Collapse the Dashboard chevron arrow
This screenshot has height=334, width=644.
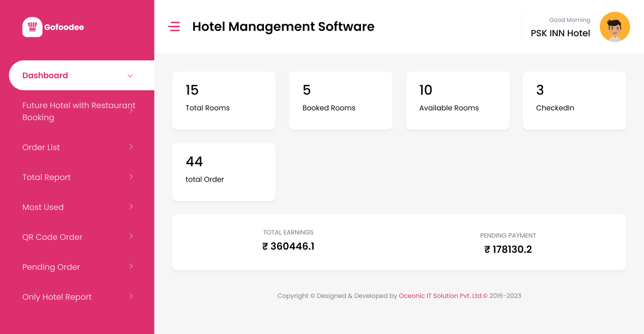(x=130, y=76)
